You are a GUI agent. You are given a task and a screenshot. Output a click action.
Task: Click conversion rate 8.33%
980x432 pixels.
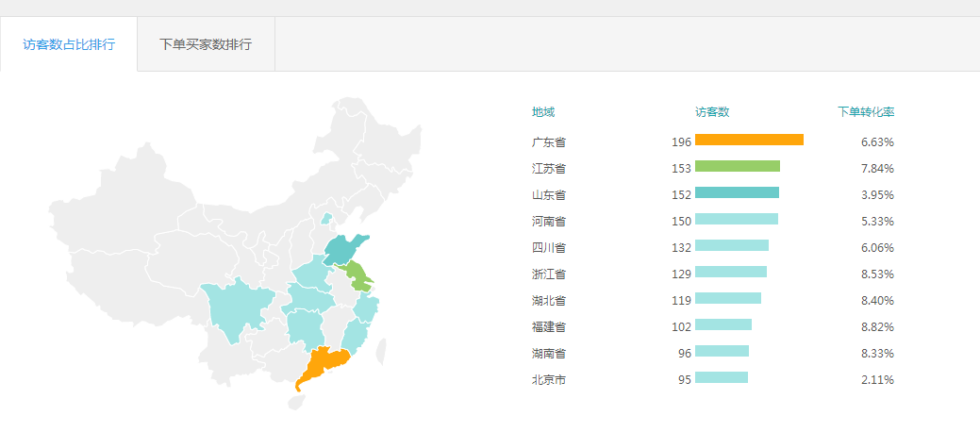(877, 353)
